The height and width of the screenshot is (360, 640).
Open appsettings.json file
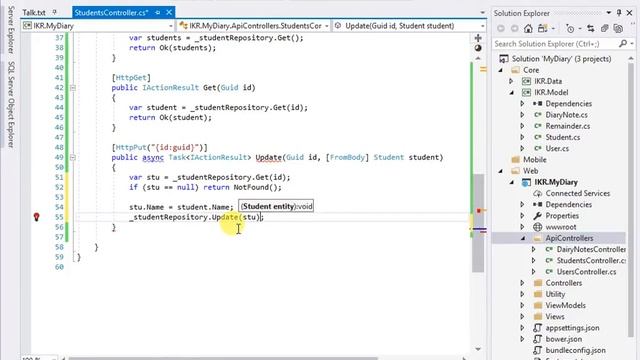click(x=572, y=328)
